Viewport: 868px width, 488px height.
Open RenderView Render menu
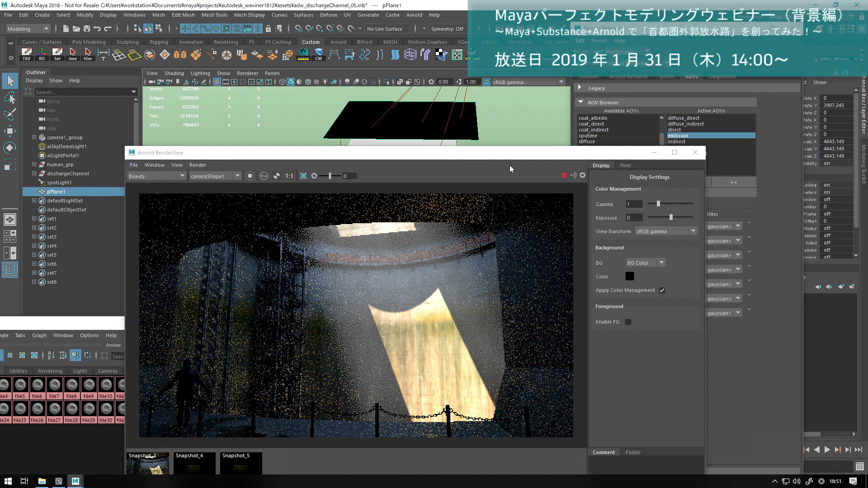(x=198, y=165)
